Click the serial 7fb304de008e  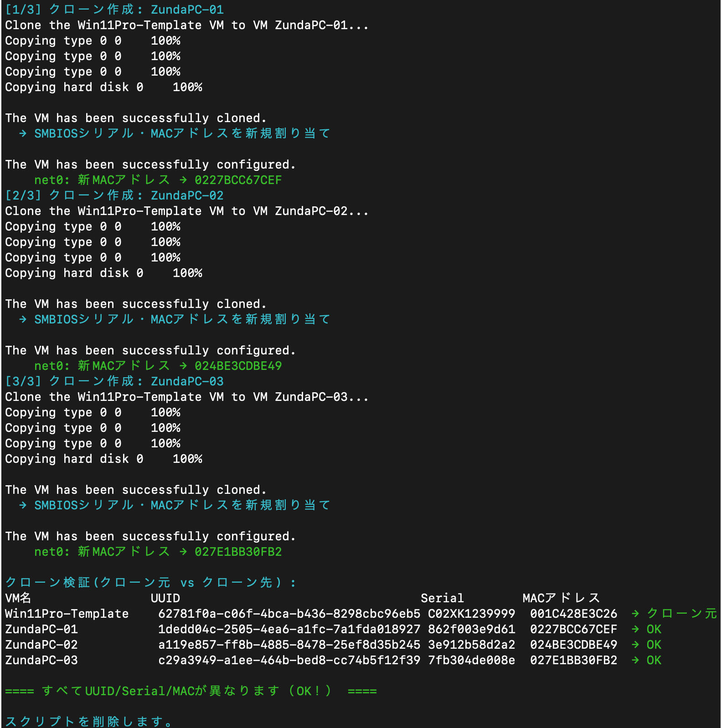click(x=472, y=660)
